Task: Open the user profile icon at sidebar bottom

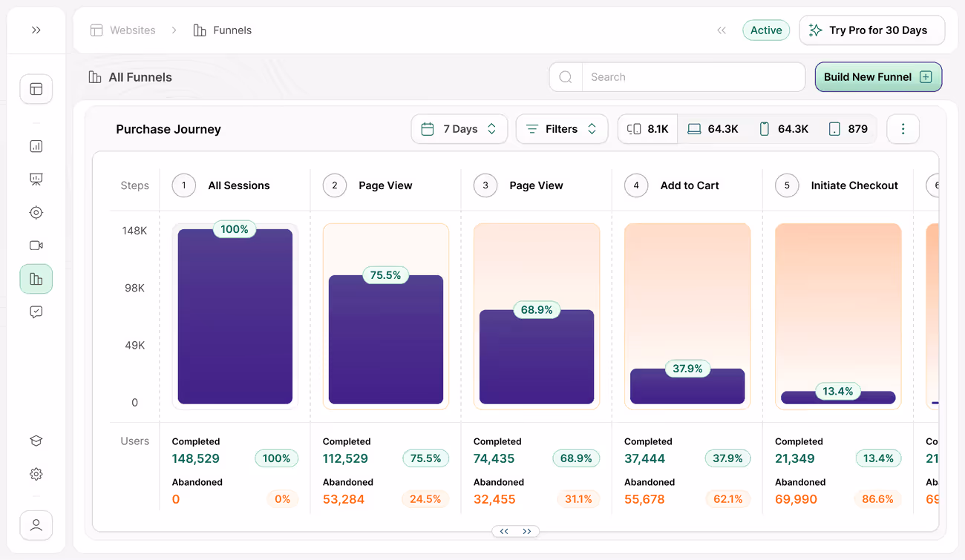Action: [x=36, y=524]
